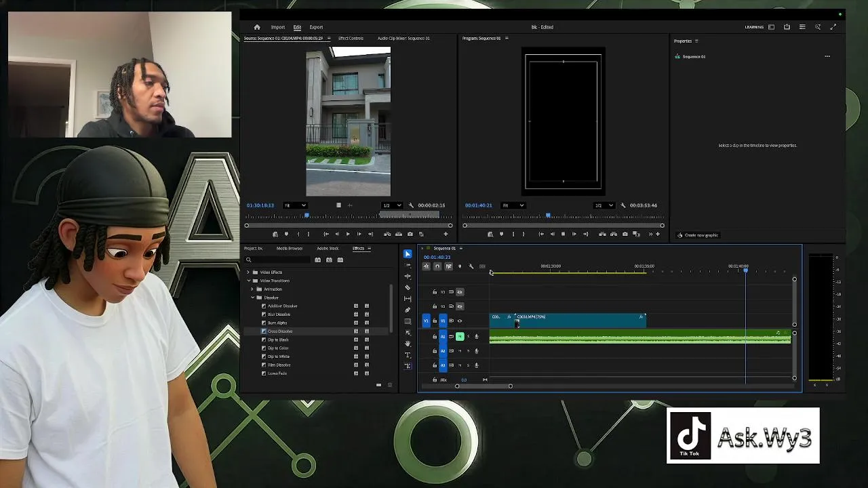Open the Properties panel more options dots

pos(827,56)
